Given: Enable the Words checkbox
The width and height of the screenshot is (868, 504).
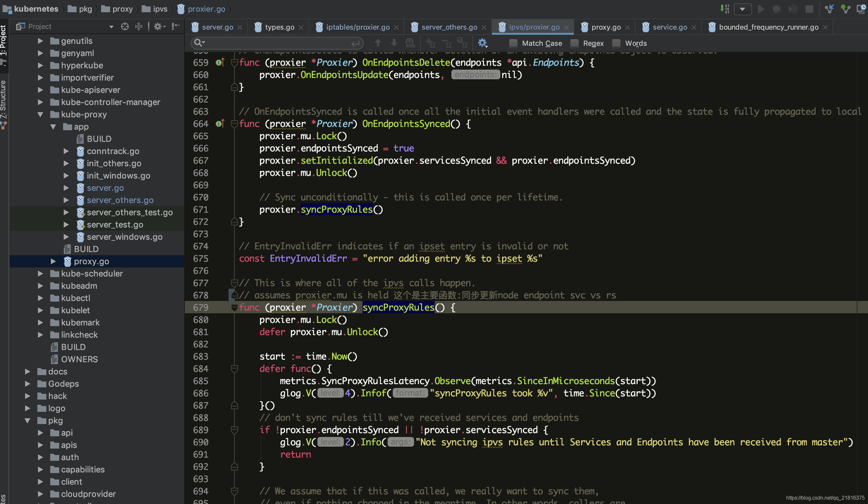Looking at the screenshot, I should (616, 43).
